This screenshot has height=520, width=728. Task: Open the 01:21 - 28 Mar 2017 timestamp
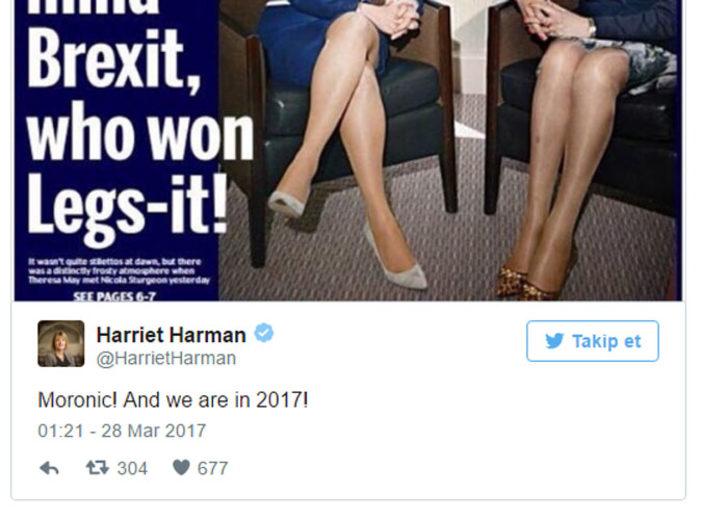(x=122, y=431)
